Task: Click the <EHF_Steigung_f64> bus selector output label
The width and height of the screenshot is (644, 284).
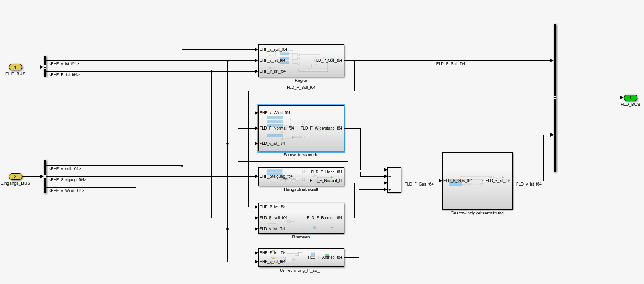Action: pyautogui.click(x=67, y=180)
